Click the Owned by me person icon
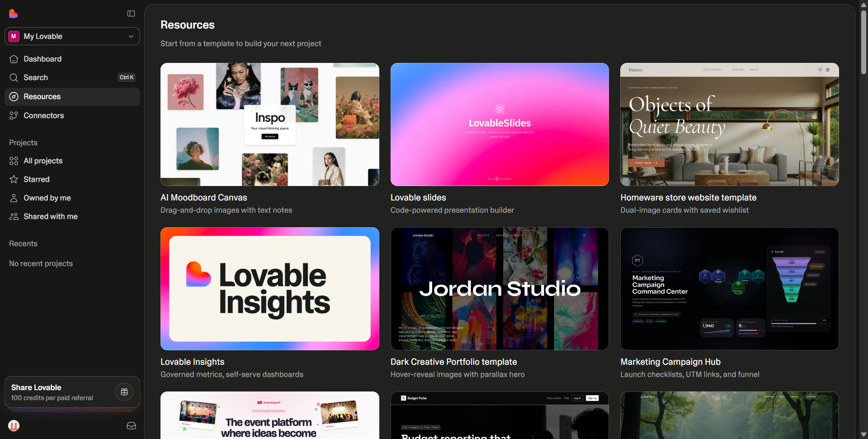This screenshot has height=439, width=868. (14, 198)
